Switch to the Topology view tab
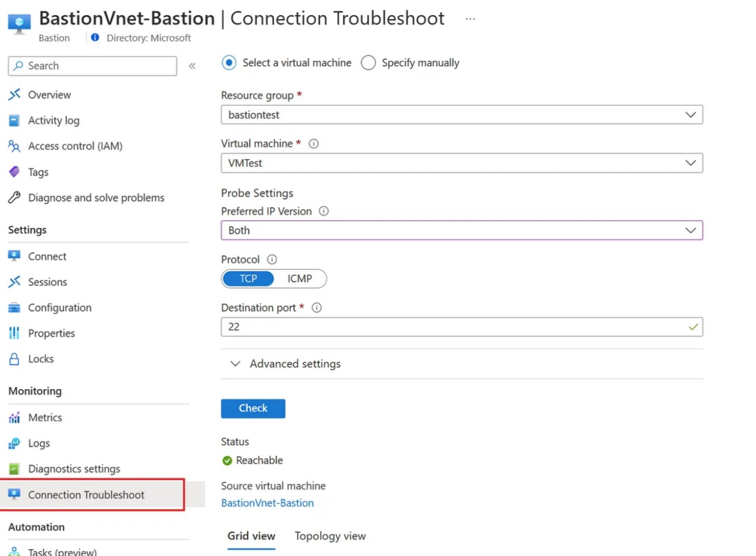This screenshot has height=556, width=756. (x=330, y=536)
